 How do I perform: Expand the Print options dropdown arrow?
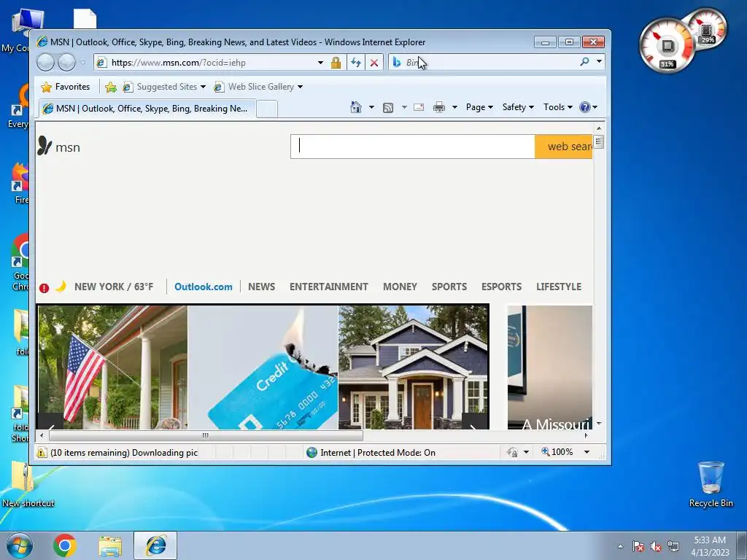[455, 107]
